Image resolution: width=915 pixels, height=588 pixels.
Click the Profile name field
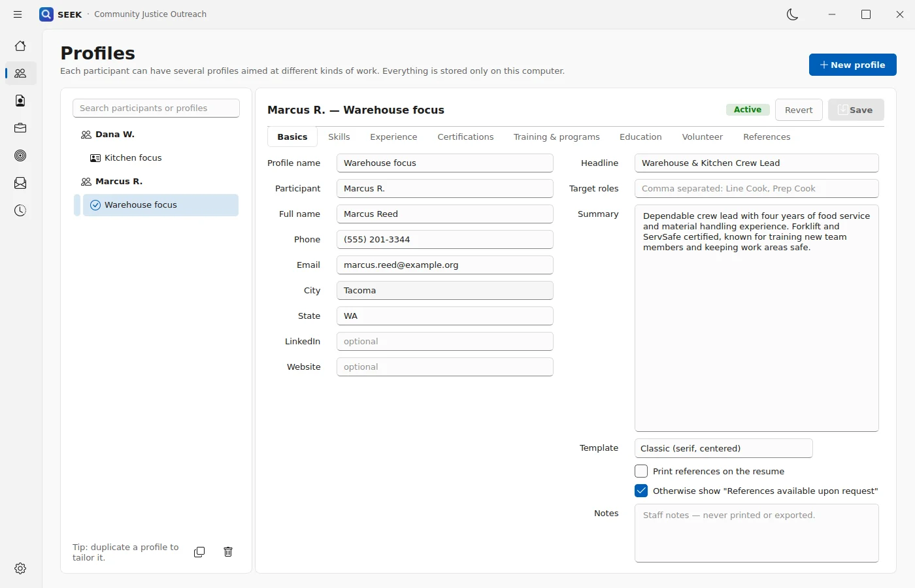point(445,163)
